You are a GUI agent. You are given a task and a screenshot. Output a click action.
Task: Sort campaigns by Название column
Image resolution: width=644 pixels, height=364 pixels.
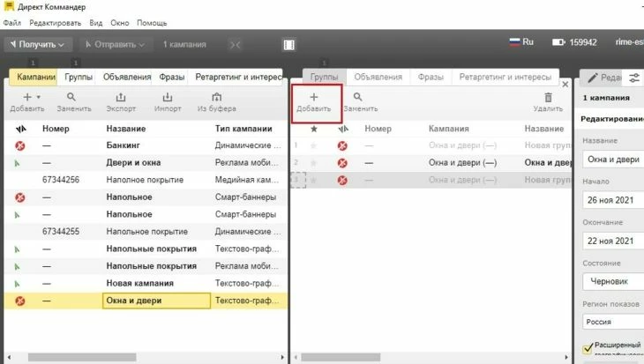point(125,129)
